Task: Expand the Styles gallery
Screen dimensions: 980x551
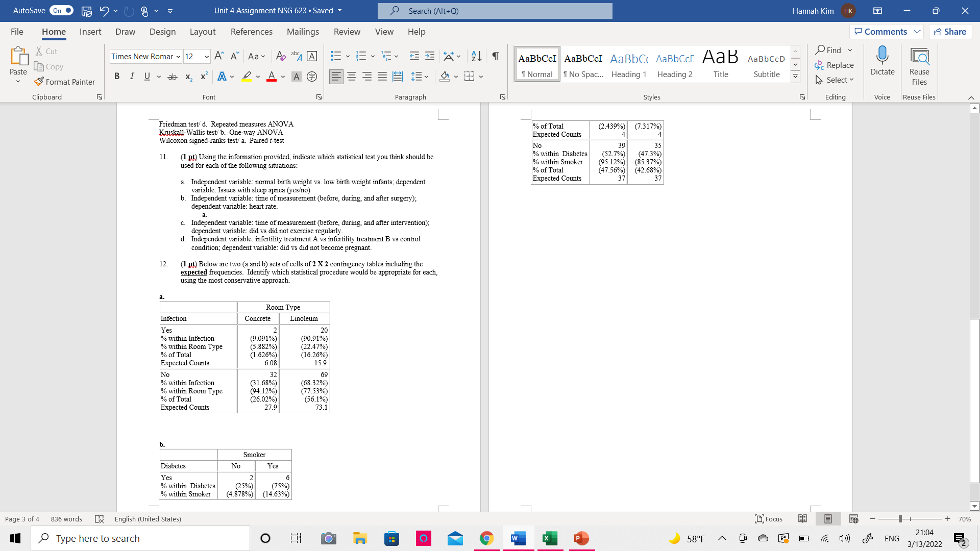Action: click(795, 77)
